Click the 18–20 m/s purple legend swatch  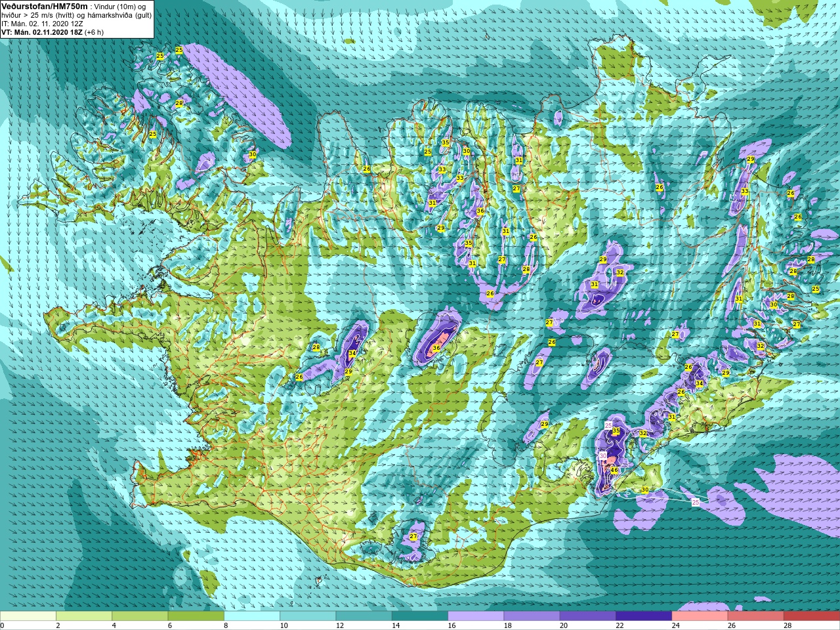click(532, 616)
